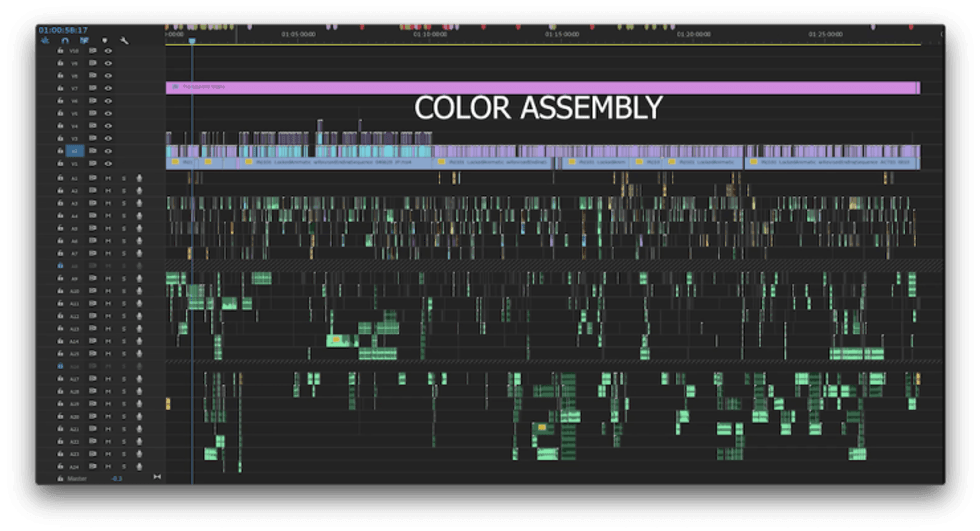
Task: Lock the A14 audio track
Action: (x=60, y=341)
